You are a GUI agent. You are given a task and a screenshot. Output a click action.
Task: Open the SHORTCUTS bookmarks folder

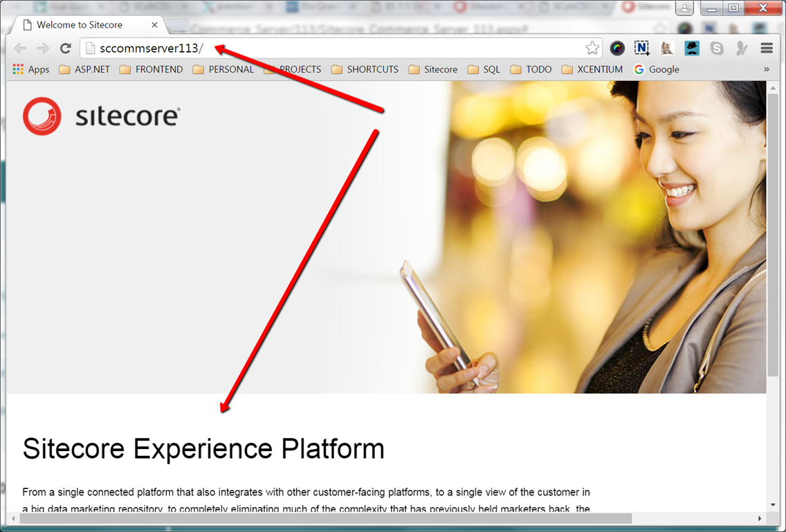[x=365, y=69]
